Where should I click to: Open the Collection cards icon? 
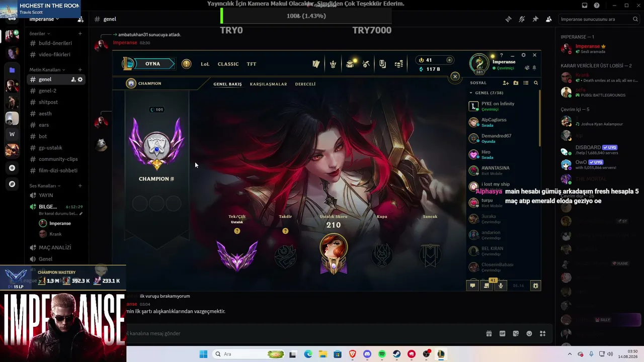[316, 64]
